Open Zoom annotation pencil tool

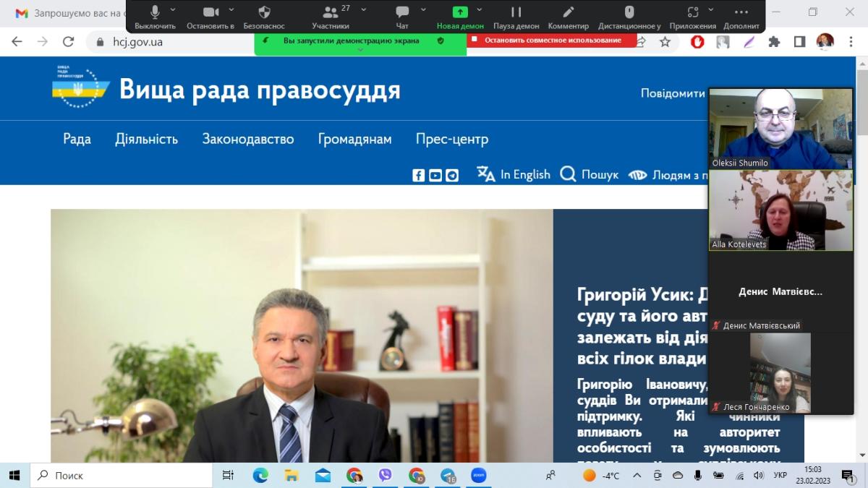point(569,13)
